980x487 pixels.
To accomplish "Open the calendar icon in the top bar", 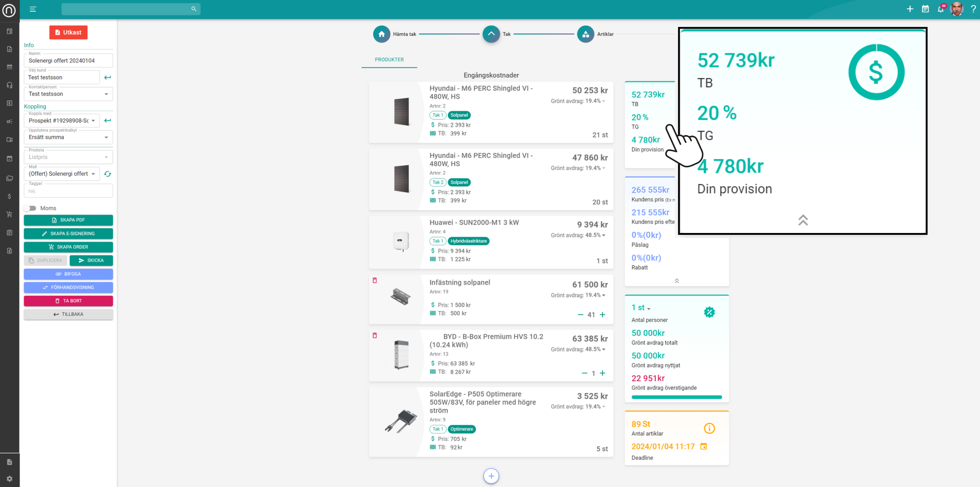I will point(925,9).
